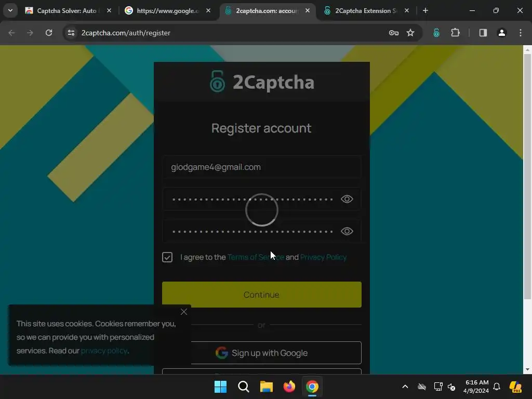The height and width of the screenshot is (399, 532).
Task: Open the clock showing 6:16 AM
Action: tap(476, 387)
